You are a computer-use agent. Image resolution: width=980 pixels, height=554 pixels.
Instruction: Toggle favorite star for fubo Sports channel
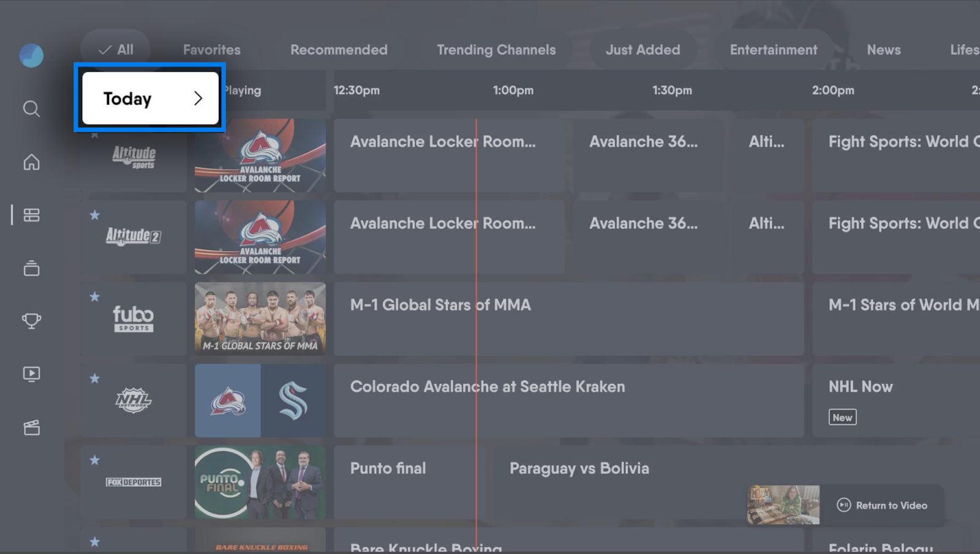click(94, 297)
